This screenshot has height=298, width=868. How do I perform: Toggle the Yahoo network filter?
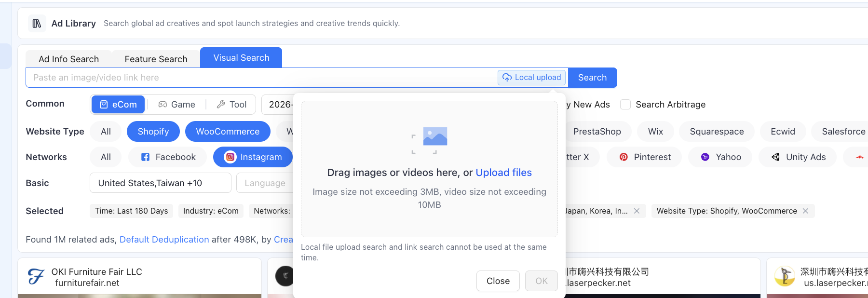pos(720,157)
